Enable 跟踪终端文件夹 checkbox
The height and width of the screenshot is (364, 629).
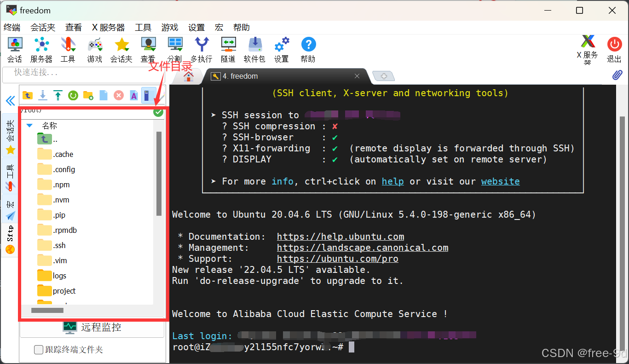[x=39, y=350]
